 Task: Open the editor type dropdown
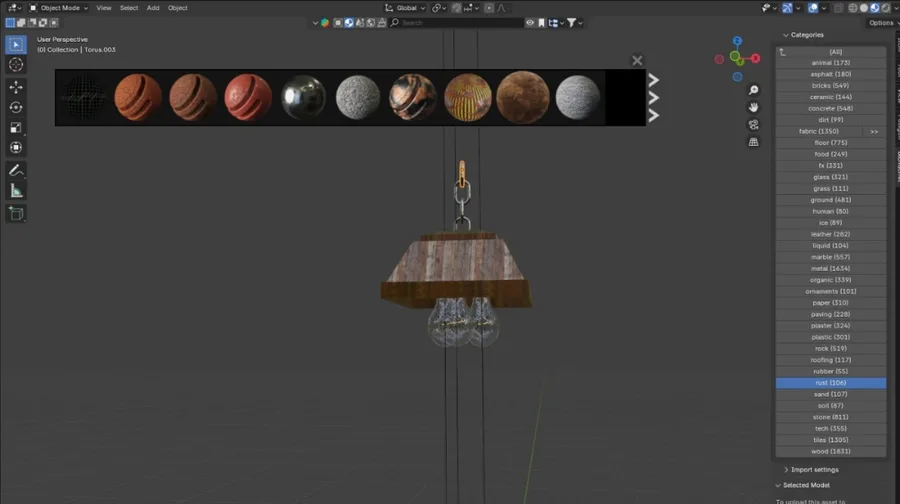point(14,8)
